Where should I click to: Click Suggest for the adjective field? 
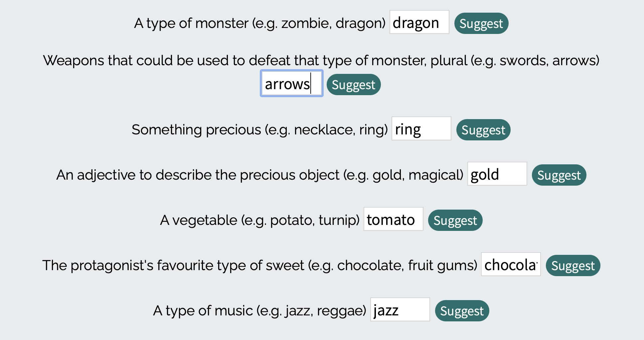(559, 175)
